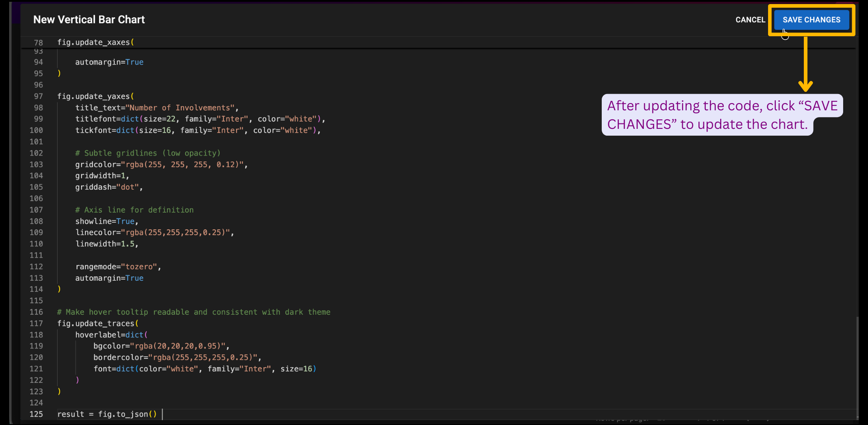
Task: Click the comment about Subtle gridlines
Action: (147, 153)
